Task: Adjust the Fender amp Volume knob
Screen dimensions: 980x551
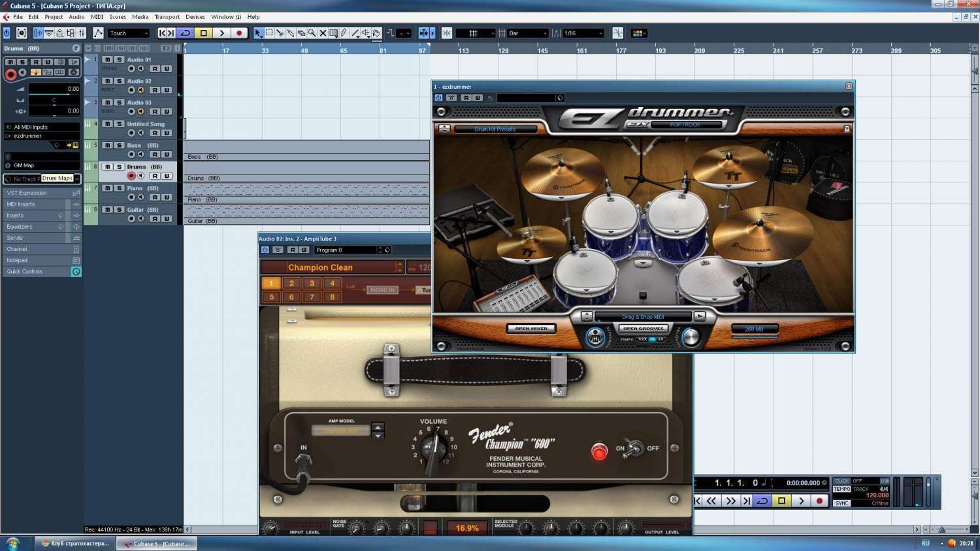Action: 432,448
